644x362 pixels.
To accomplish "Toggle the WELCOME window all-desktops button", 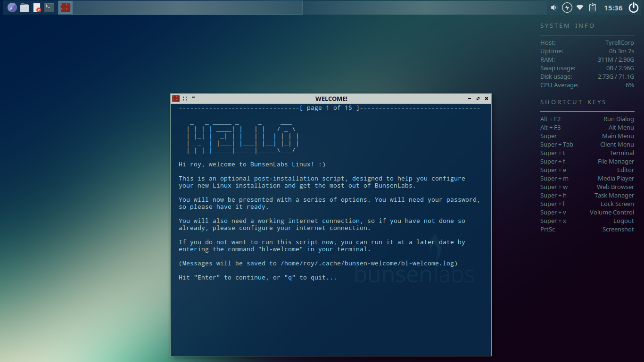I will coord(185,99).
